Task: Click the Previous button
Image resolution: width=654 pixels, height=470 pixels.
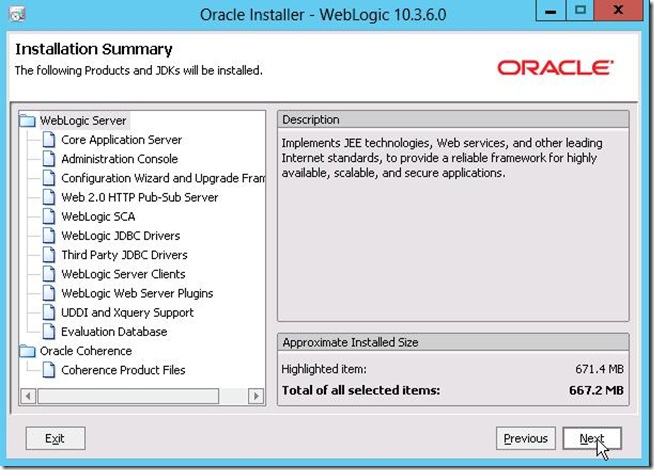Action: tap(526, 438)
